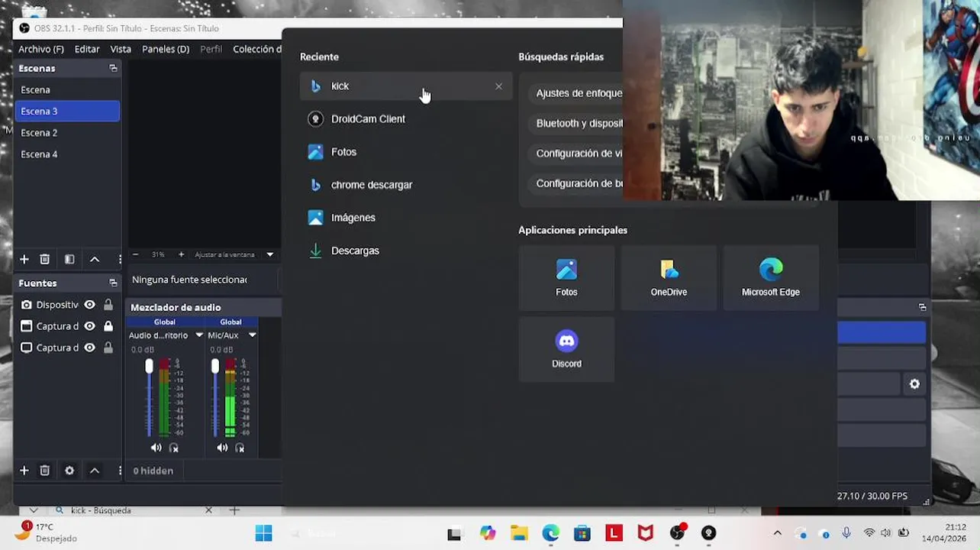Screen dimensions: 980x550
Task: Open new browser tab plus button
Action: pos(234,510)
